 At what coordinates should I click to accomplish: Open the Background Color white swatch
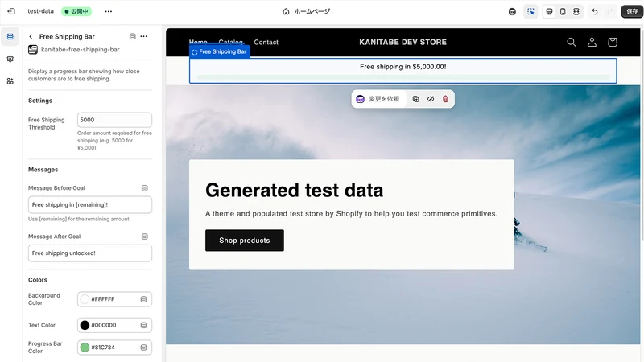pos(85,299)
